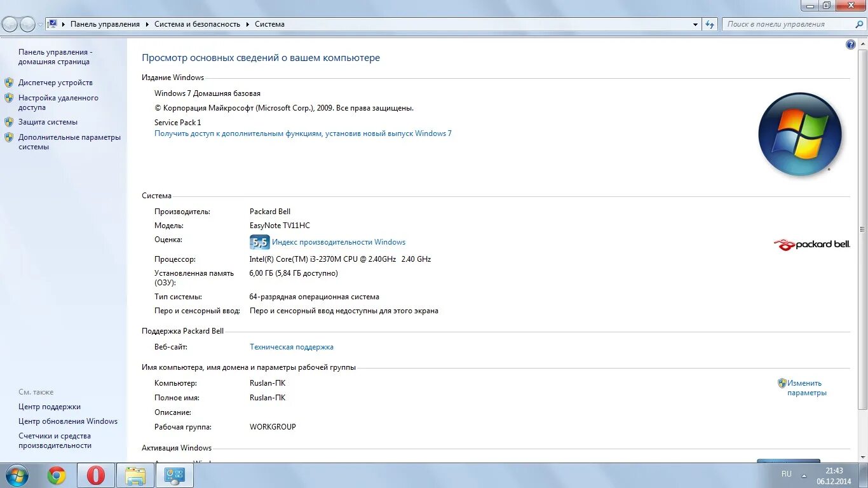The image size is (868, 488).
Task: Select 'Система' breadcrumb segment
Action: coord(269,24)
